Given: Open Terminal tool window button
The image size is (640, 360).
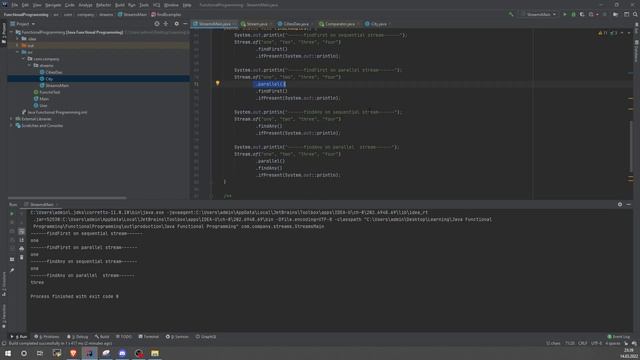Looking at the screenshot, I should point(149,336).
